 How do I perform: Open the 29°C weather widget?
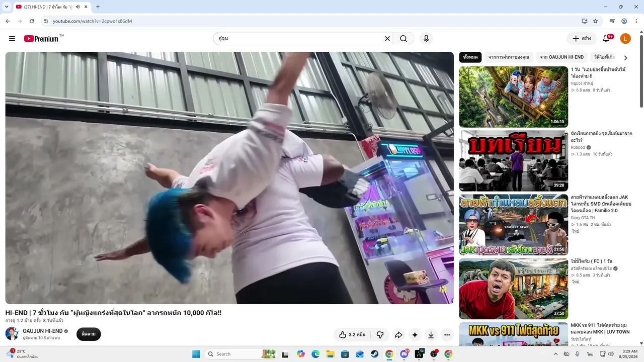pyautogui.click(x=23, y=354)
